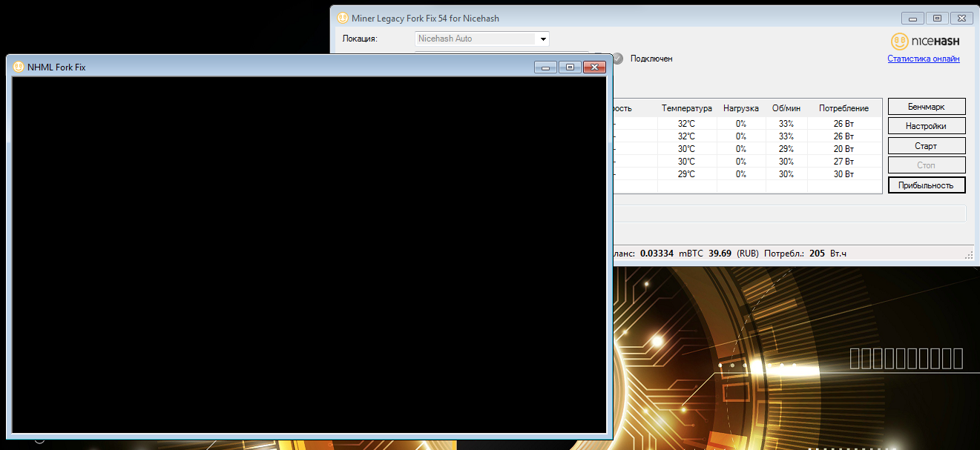Select the 20 Вт power cell
Image resolution: width=980 pixels, height=450 pixels.
pyautogui.click(x=844, y=149)
